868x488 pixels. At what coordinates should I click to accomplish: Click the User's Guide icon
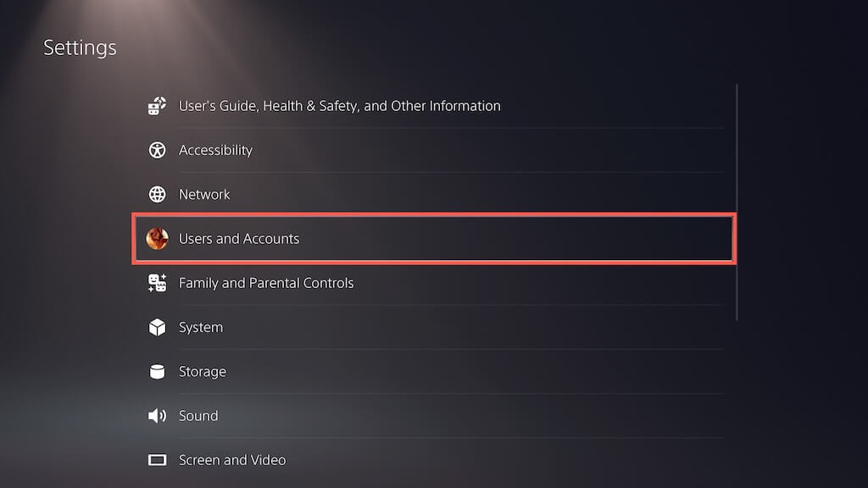click(157, 106)
